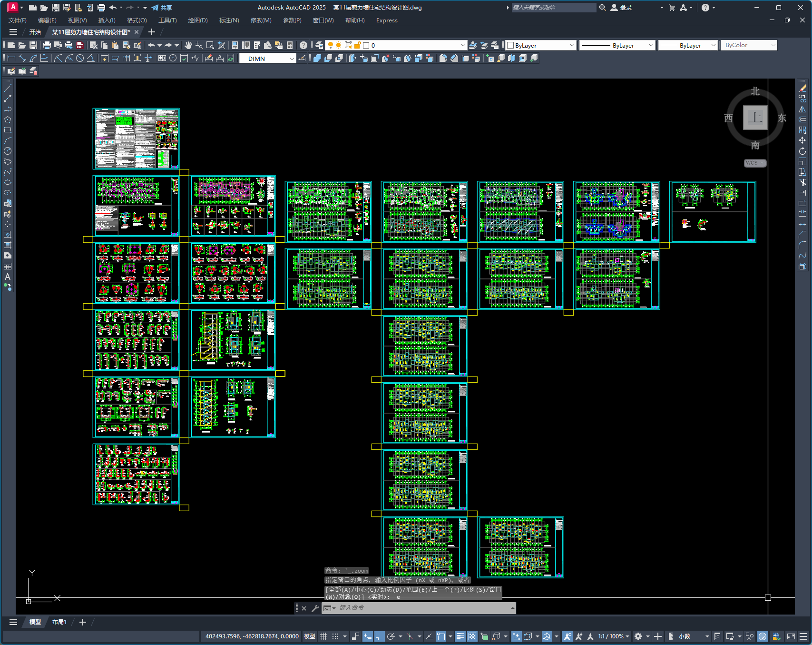Select the Mirror tool in right toolbar
This screenshot has height=645, width=812.
[x=802, y=109]
